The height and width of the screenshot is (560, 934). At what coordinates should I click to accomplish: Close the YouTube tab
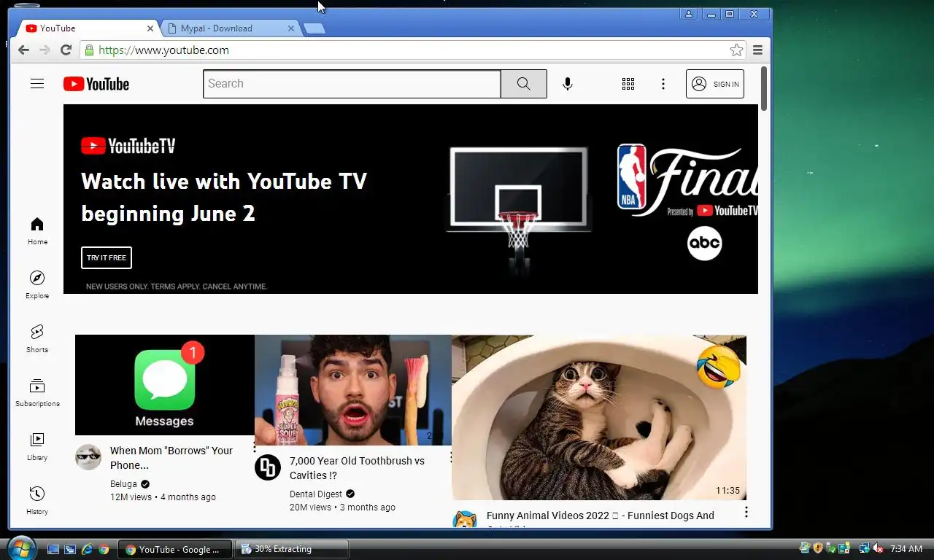point(150,28)
